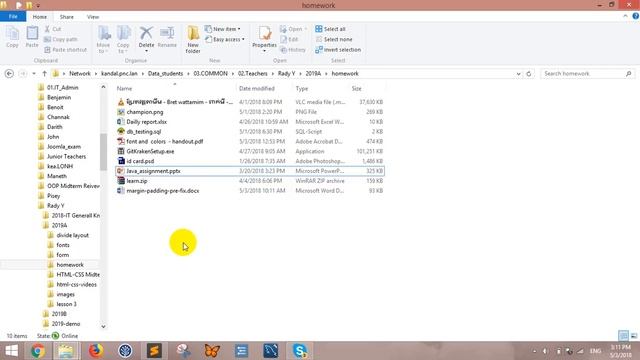Sort by Date modified column header
The width and height of the screenshot is (640, 360).
[x=264, y=88]
